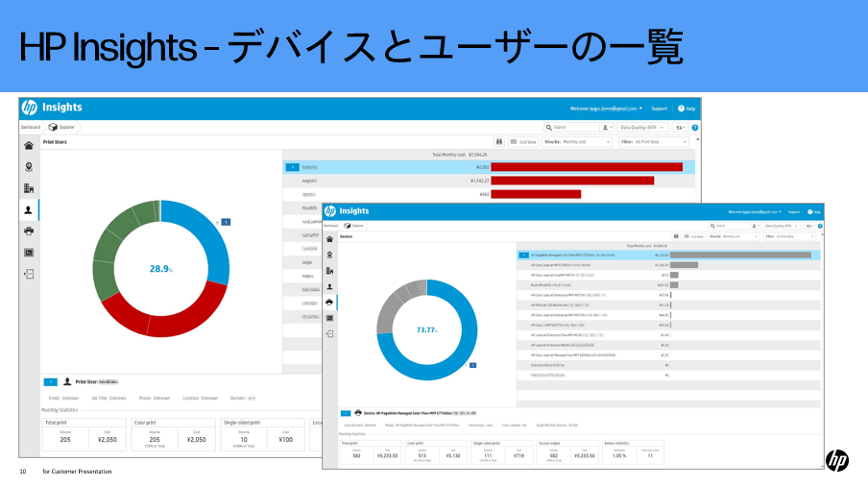Image resolution: width=868 pixels, height=487 pixels.
Task: Open location pin icon in Print Users sidebar
Action: (29, 167)
